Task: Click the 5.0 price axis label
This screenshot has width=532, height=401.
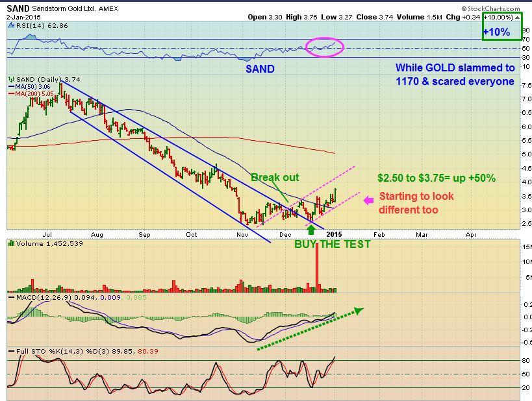Action: coord(526,154)
